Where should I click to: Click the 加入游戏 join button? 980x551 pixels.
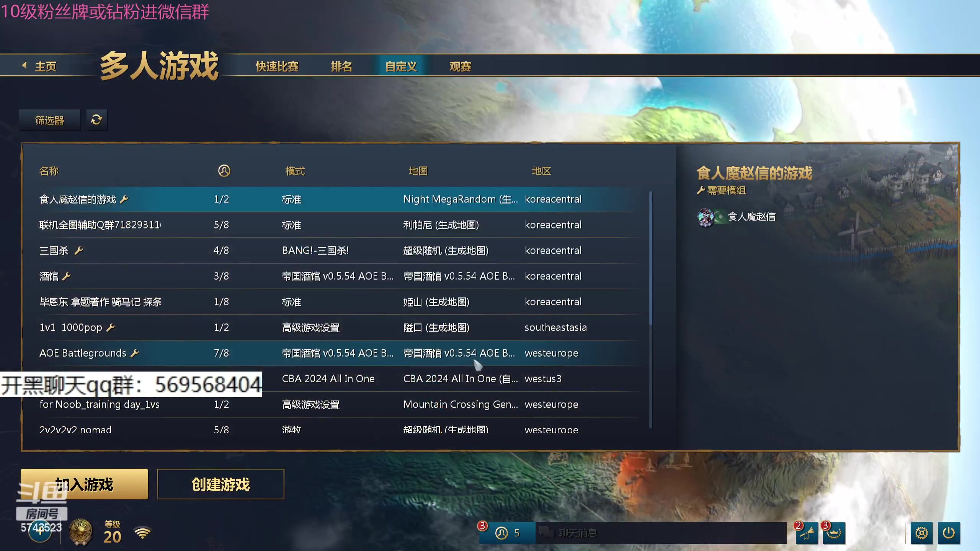tap(84, 484)
